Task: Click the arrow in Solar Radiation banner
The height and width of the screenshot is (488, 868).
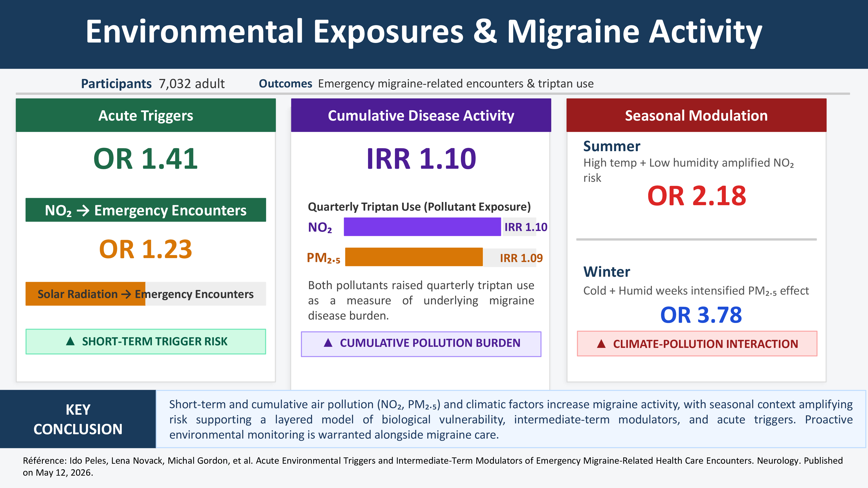Action: [126, 294]
